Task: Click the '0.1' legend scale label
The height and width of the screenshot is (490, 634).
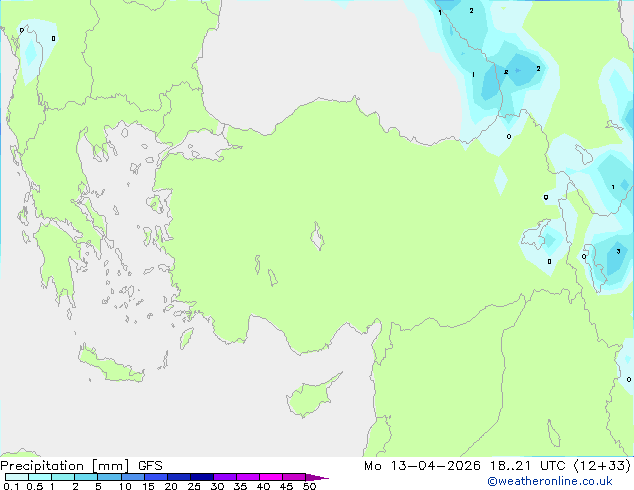Action: click(x=11, y=486)
